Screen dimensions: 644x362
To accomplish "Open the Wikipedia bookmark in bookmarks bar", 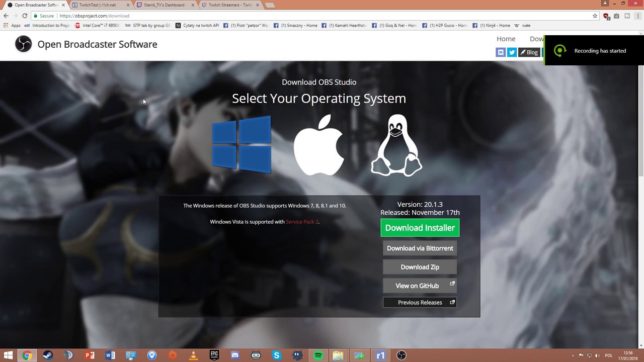I will tap(522, 26).
